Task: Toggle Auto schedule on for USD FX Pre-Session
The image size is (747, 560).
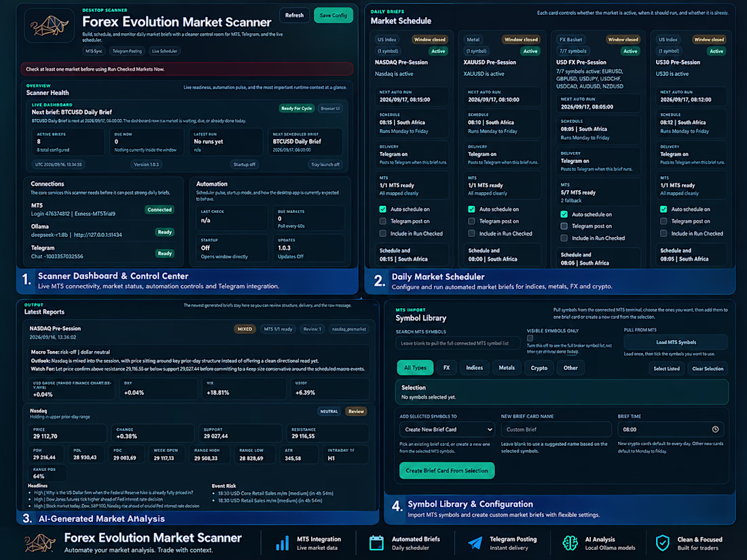Action: point(564,214)
